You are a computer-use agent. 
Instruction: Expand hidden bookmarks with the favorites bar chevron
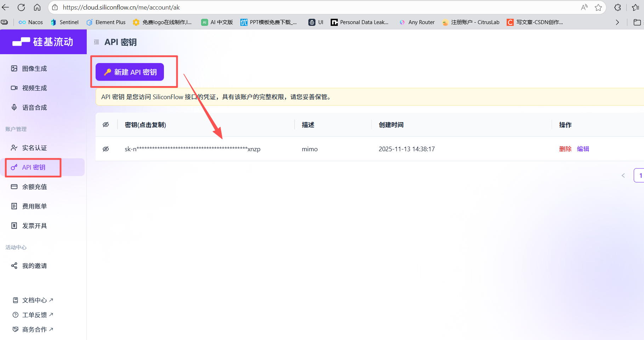(617, 22)
